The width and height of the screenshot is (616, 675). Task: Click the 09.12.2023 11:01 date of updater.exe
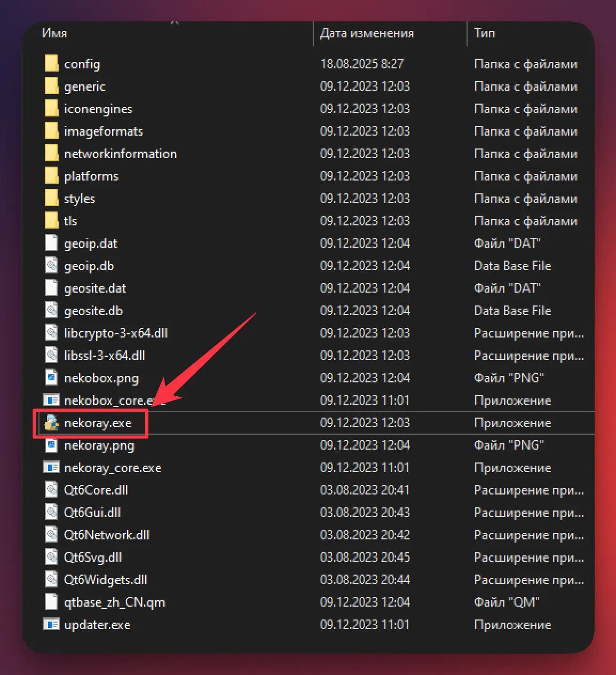[365, 624]
